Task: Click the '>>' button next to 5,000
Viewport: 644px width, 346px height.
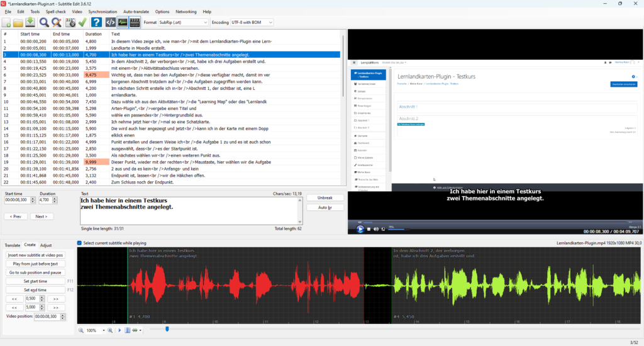Action: pos(56,308)
